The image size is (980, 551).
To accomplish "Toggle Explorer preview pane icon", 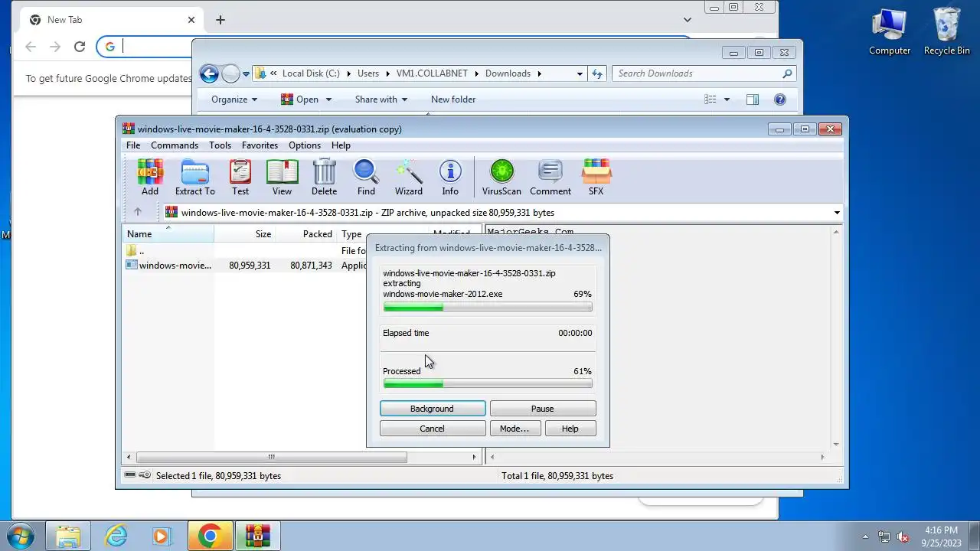I will (753, 99).
